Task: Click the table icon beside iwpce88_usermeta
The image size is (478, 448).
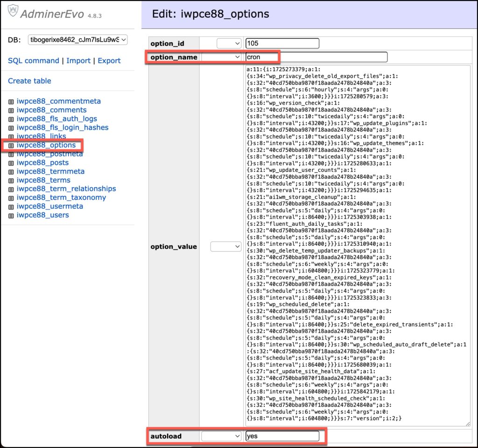Action: [x=10, y=206]
